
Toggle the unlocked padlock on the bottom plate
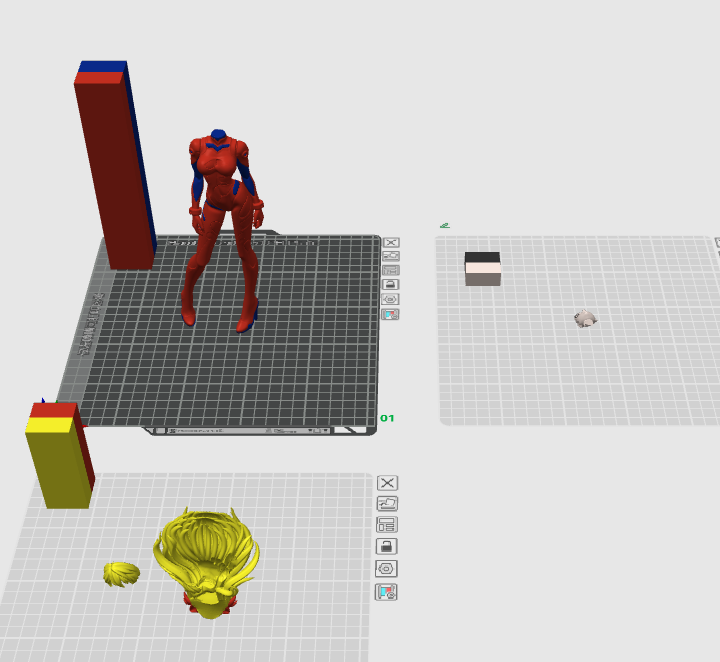[387, 546]
